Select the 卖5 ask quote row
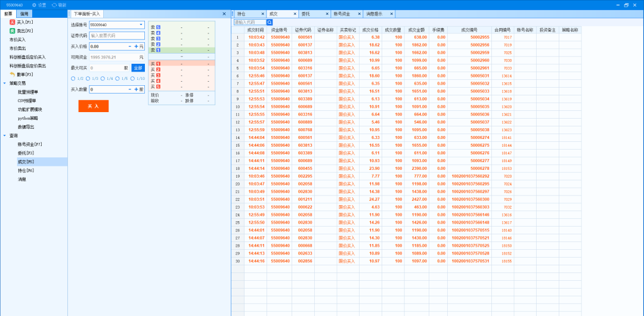This screenshot has height=316, width=644. pos(181,27)
